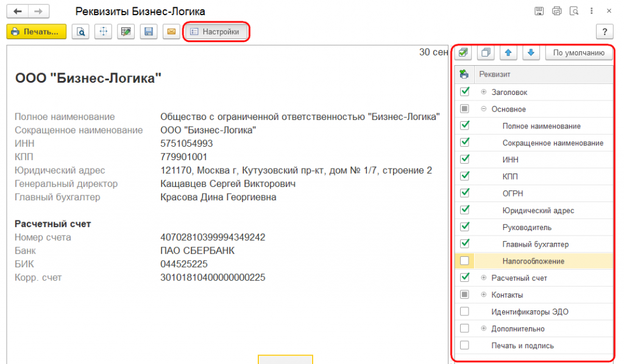624x364 pixels.
Task: Click the ООО "Бизнес-Логика" document heading
Action: click(88, 78)
